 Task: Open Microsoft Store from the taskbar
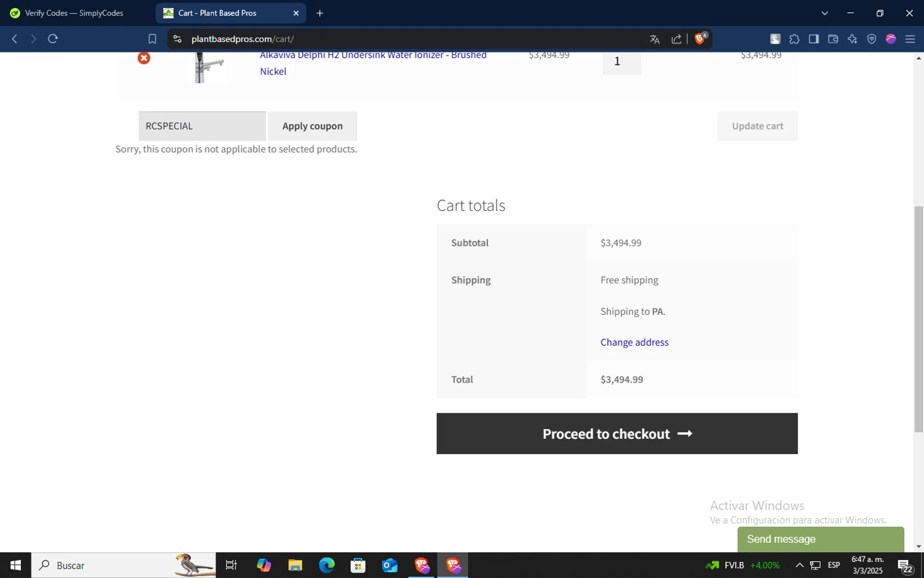[358, 565]
